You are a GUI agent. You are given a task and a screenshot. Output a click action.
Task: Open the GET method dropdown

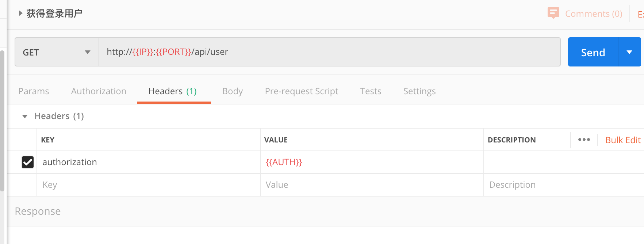[57, 52]
